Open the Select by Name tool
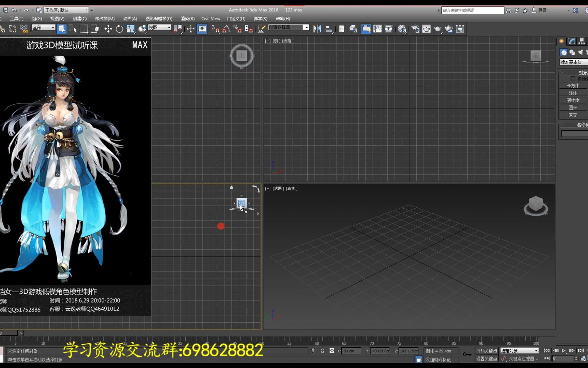The height and width of the screenshot is (368, 588). [73, 29]
